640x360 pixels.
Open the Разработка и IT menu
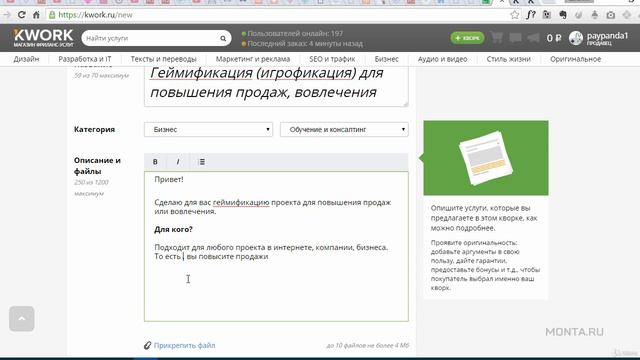[x=85, y=59]
